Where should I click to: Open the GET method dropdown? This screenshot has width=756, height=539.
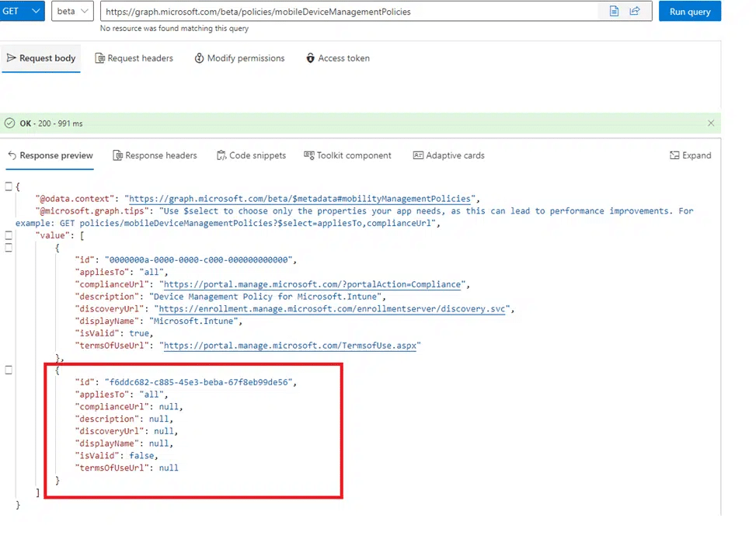23,12
